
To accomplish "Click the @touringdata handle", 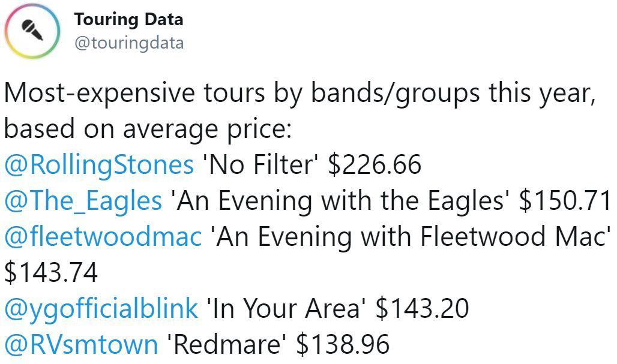I will [128, 43].
